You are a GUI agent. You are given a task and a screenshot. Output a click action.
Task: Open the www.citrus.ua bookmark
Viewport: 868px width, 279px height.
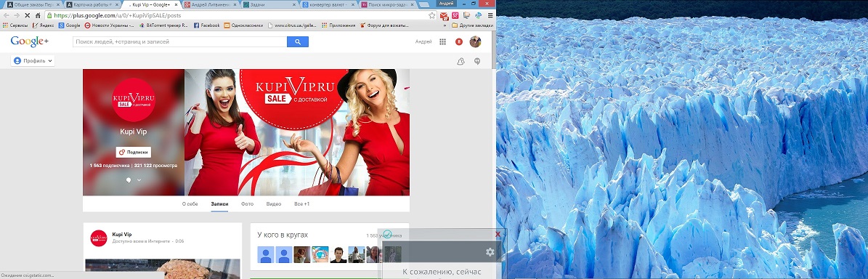coord(293,25)
